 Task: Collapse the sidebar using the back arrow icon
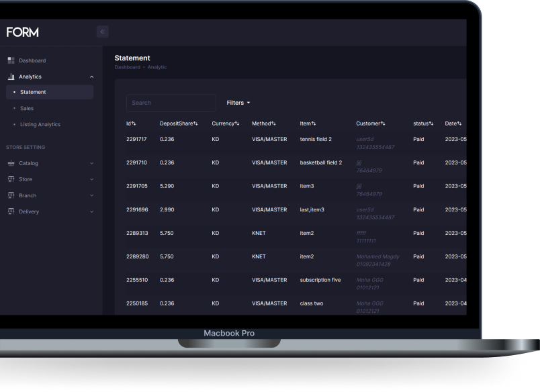click(101, 32)
